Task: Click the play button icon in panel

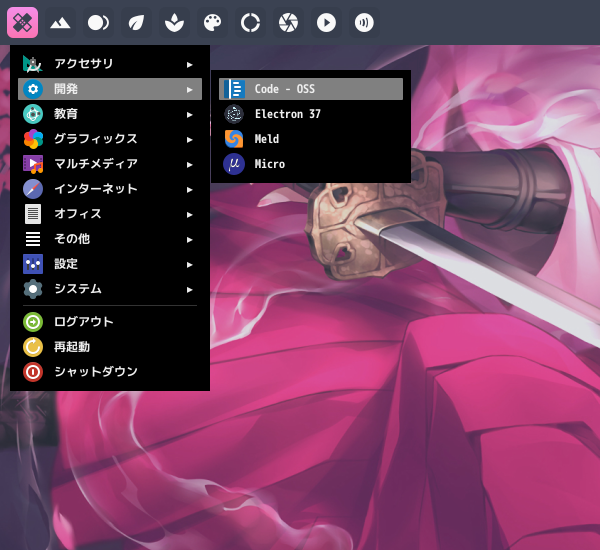Action: (326, 23)
